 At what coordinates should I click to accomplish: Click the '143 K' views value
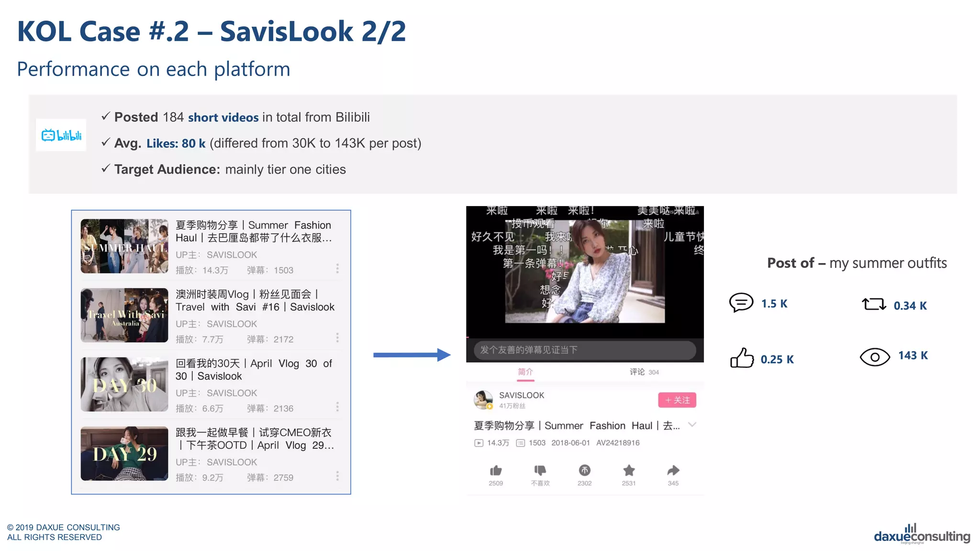(x=913, y=355)
